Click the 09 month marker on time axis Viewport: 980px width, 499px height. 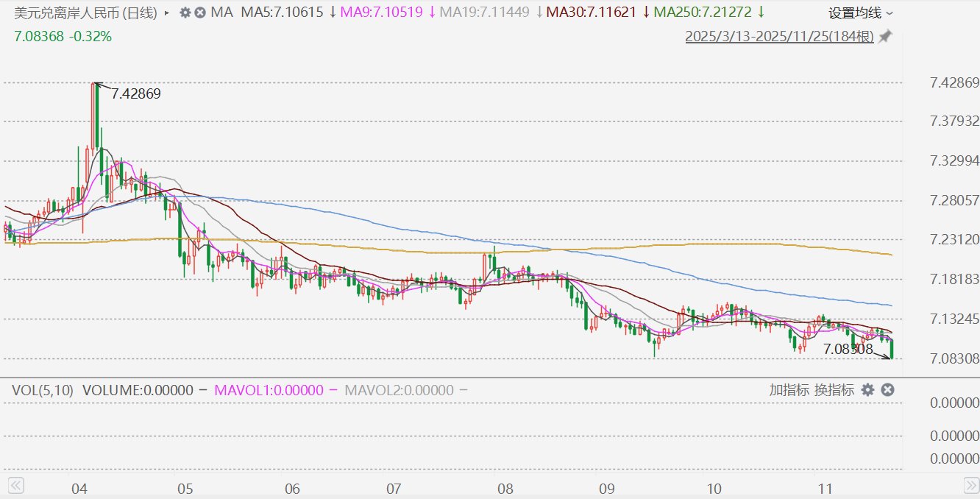pyautogui.click(x=607, y=489)
